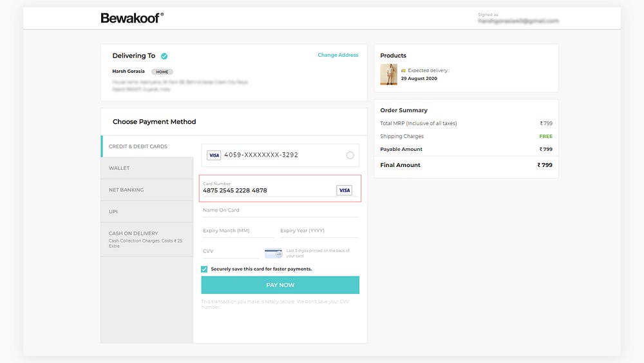Select UPI payment method
The image size is (644, 363).
coord(147,211)
